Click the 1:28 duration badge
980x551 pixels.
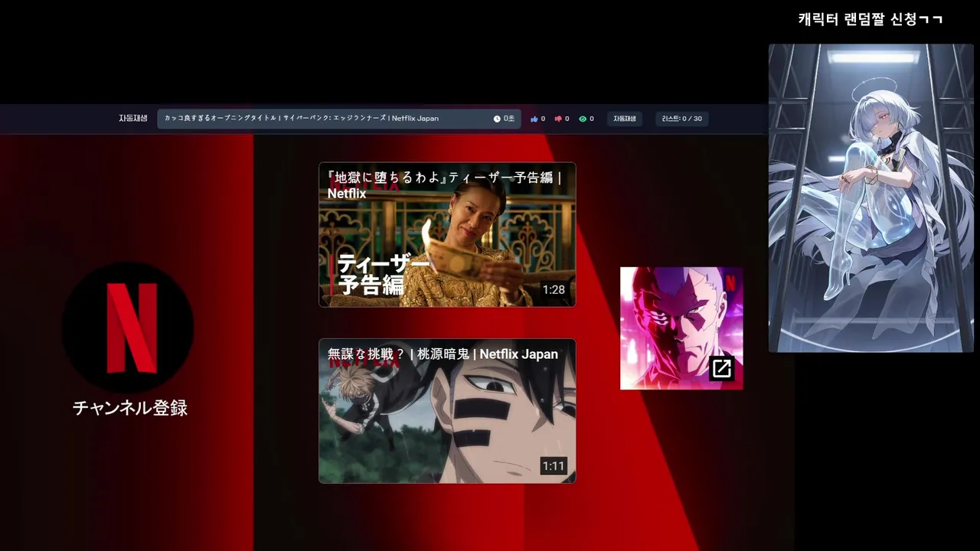point(554,289)
